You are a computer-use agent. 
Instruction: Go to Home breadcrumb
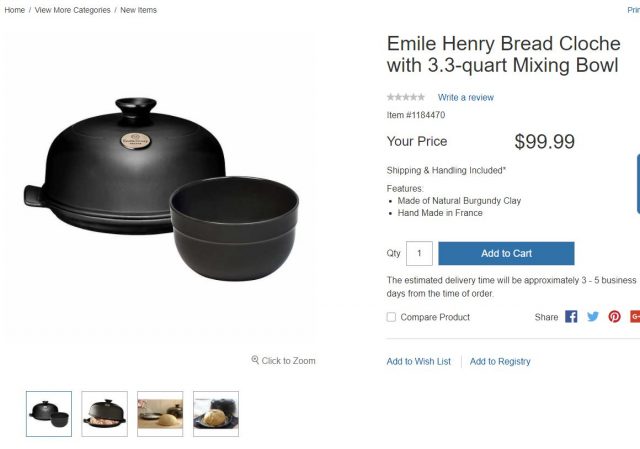pos(14,10)
